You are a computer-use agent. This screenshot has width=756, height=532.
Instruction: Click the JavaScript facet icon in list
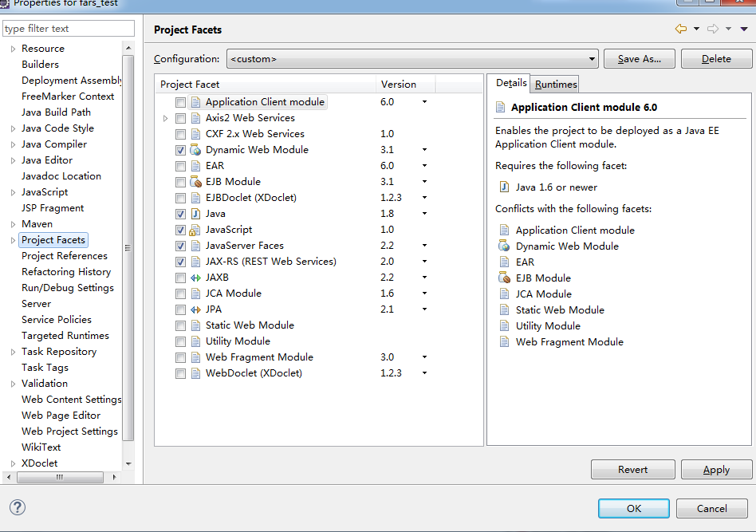coord(195,230)
